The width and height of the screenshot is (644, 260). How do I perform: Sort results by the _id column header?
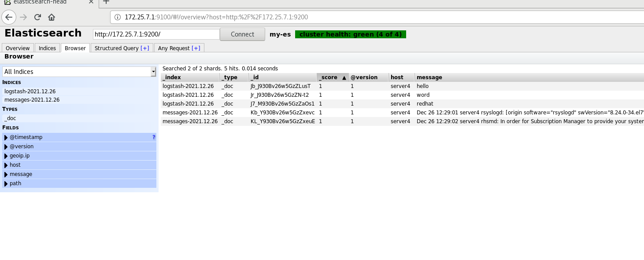(282, 77)
